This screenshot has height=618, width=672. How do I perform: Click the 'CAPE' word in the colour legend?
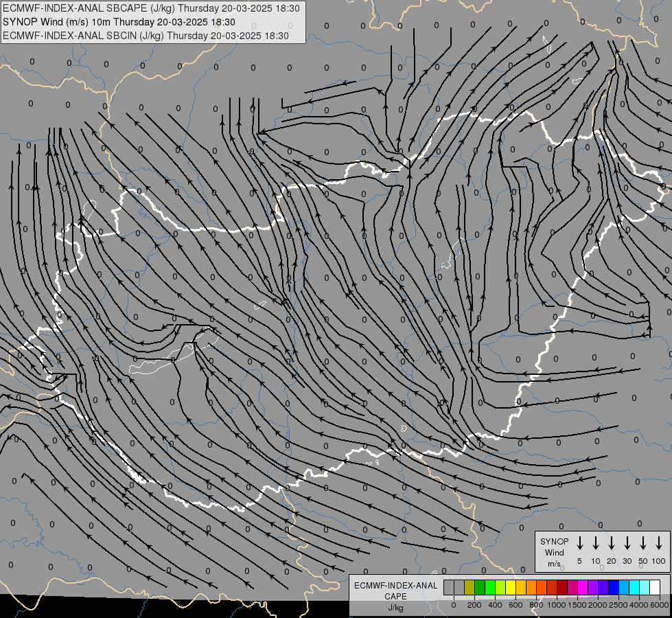[395, 597]
